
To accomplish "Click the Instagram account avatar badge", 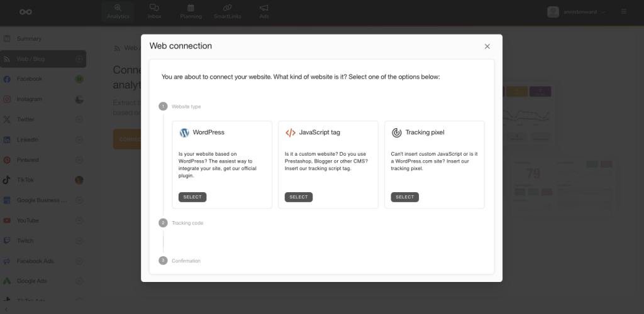I will [79, 99].
